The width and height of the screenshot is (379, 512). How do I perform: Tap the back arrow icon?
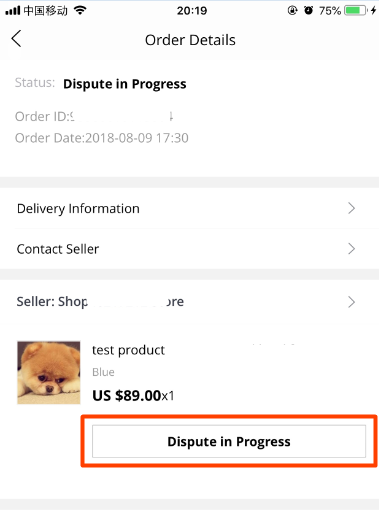click(x=16, y=39)
